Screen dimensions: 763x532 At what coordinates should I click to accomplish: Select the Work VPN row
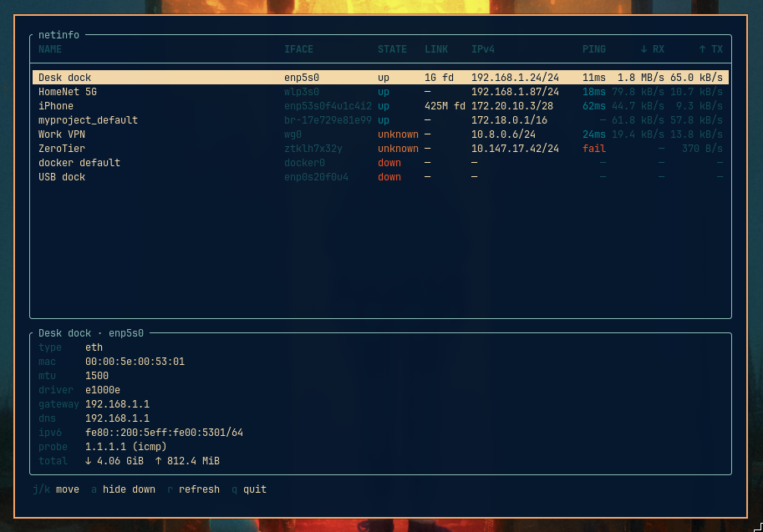click(380, 134)
